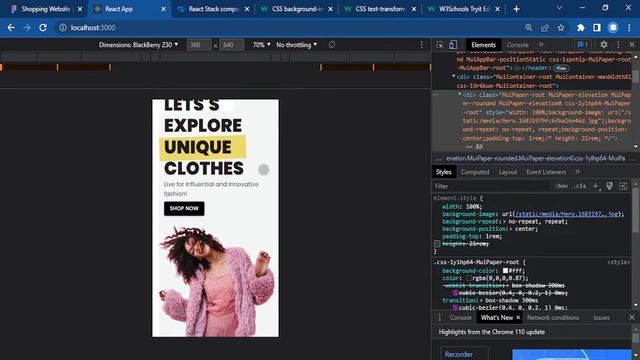Open the Chrome three-dot menu
Screen dimensions: 640x360
[629, 27]
